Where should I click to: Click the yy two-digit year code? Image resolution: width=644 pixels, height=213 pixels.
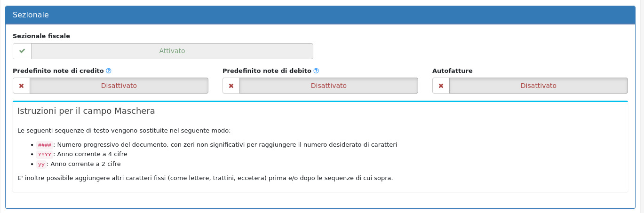click(x=41, y=164)
